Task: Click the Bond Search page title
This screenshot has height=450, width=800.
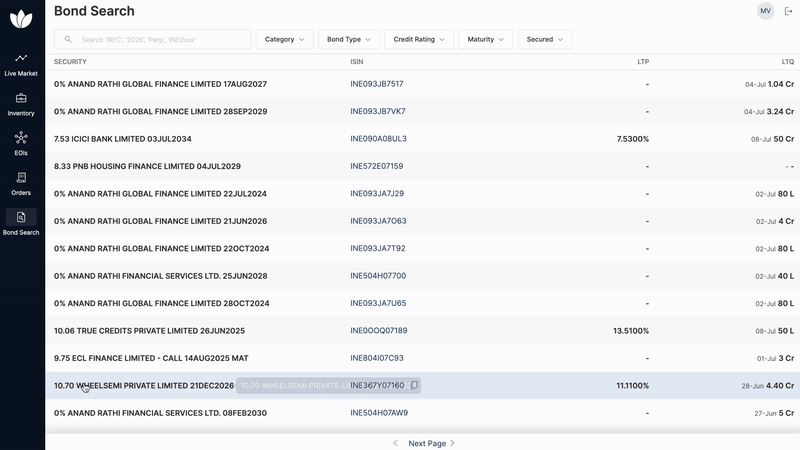Action: pos(94,11)
